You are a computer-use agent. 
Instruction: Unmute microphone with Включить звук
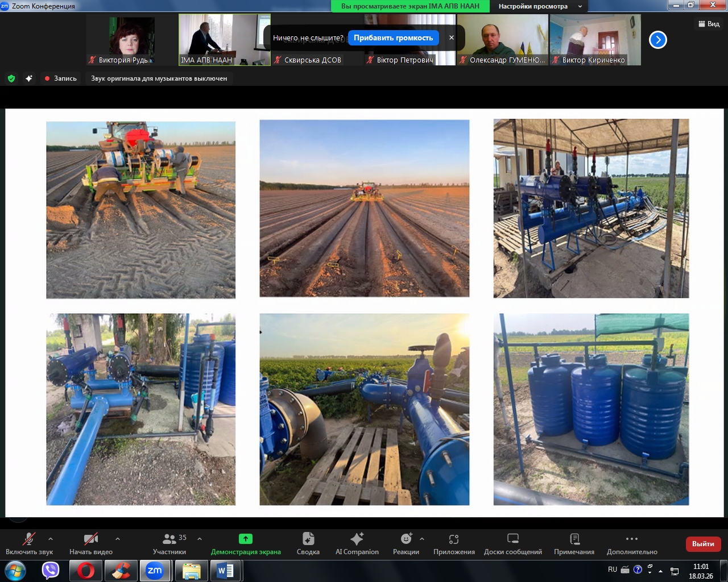pyautogui.click(x=29, y=543)
